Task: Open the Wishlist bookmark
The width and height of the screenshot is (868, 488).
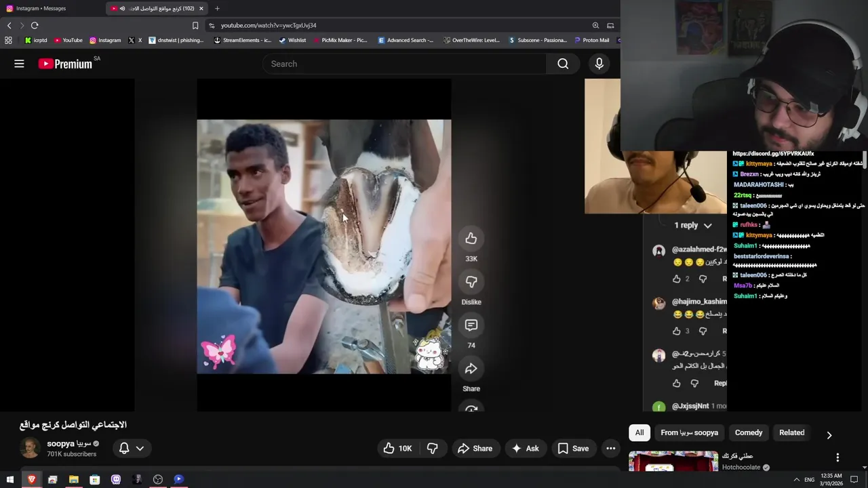Action: pyautogui.click(x=292, y=40)
